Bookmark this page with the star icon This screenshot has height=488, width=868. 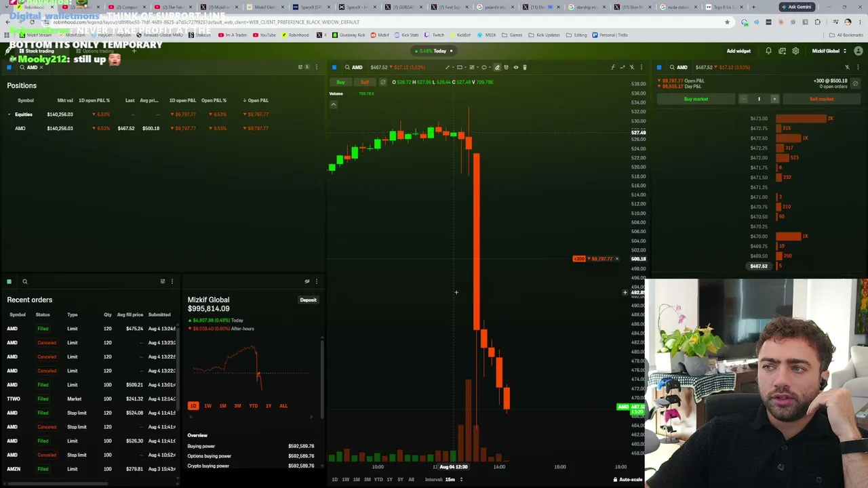[728, 22]
